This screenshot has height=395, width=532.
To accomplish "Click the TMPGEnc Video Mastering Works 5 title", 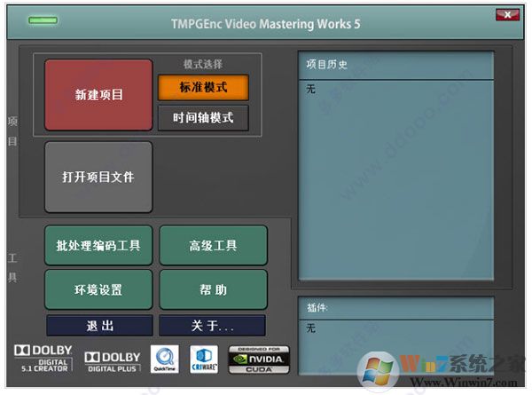I will point(266,24).
